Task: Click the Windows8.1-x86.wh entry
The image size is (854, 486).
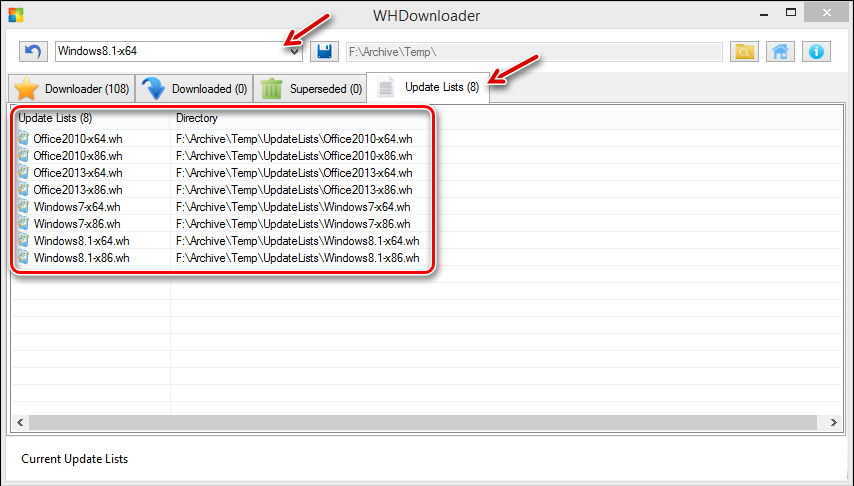Action: pyautogui.click(x=81, y=257)
